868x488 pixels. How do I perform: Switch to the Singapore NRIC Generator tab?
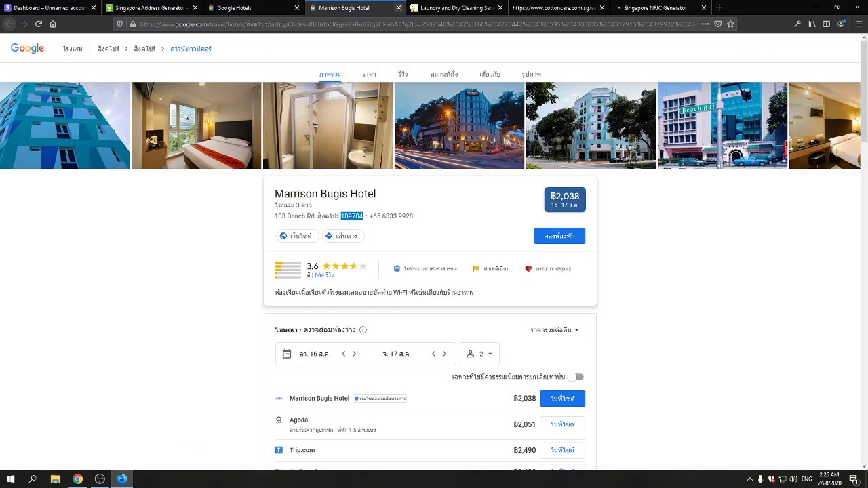click(x=660, y=7)
